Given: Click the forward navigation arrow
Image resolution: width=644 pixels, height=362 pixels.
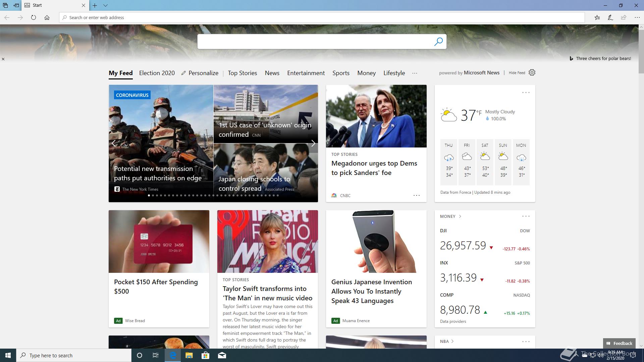Looking at the screenshot, I should (x=20, y=17).
